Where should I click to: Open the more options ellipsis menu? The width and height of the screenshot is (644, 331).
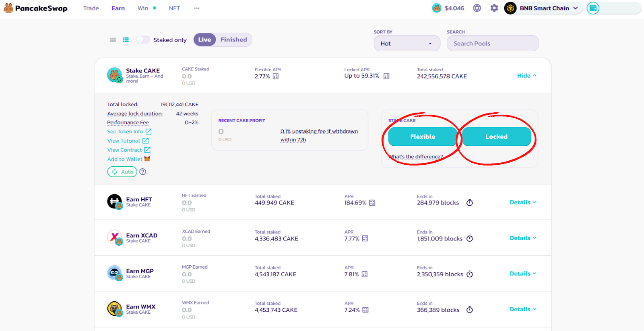pos(197,8)
